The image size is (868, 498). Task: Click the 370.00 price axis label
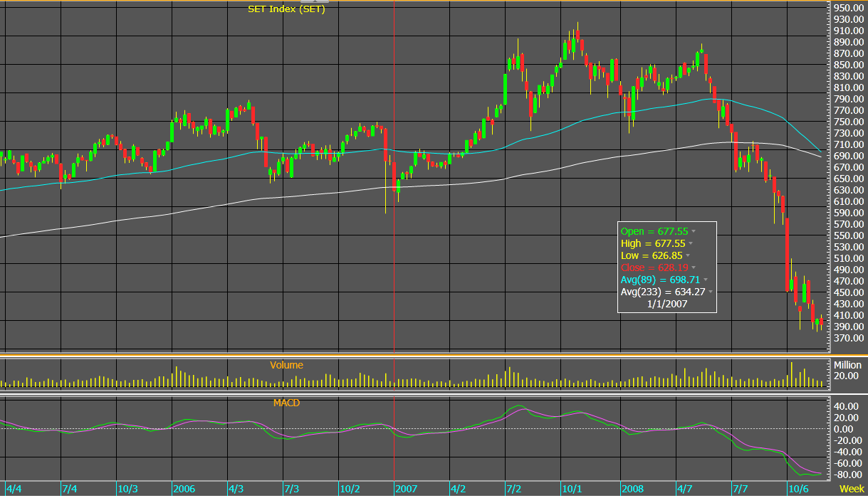[x=848, y=337]
